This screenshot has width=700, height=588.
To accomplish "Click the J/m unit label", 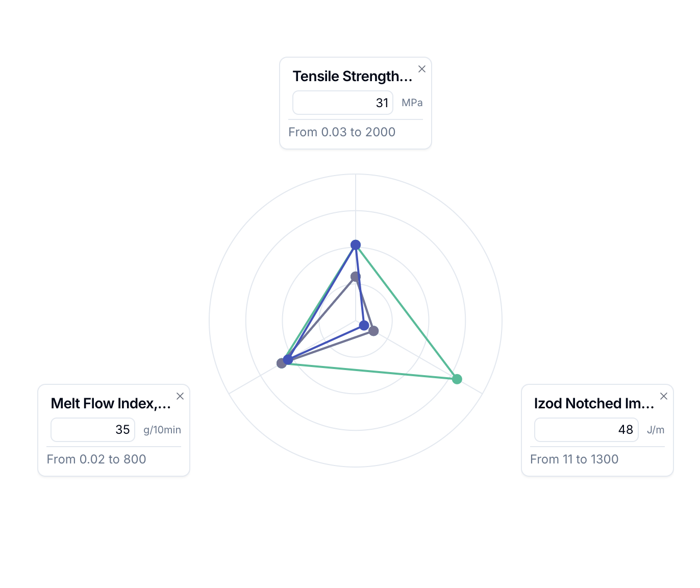I will (656, 430).
